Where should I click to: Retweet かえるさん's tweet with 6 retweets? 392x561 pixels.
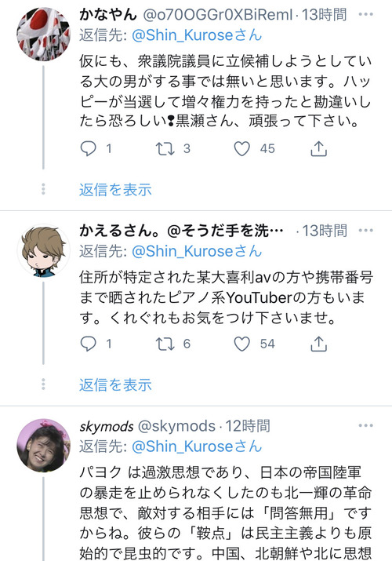click(165, 344)
